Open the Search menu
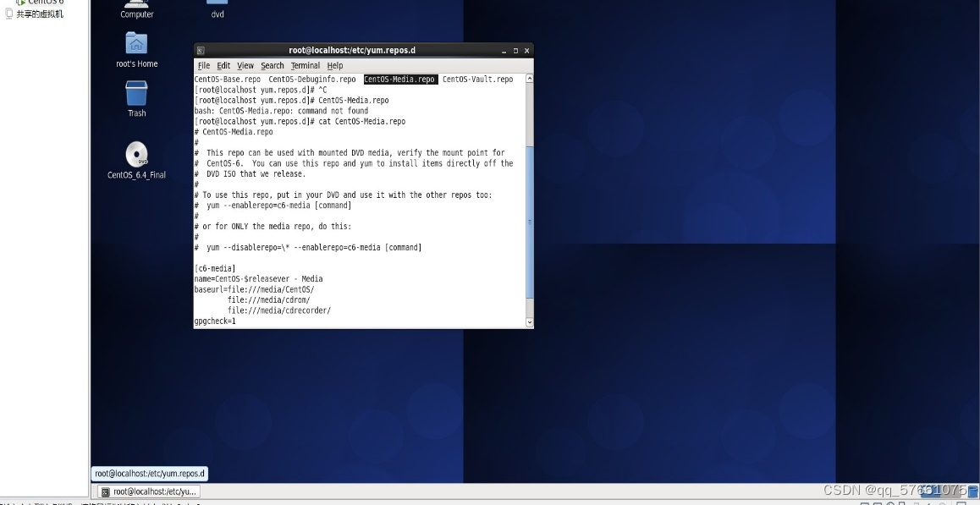This screenshot has width=980, height=505. tap(273, 65)
